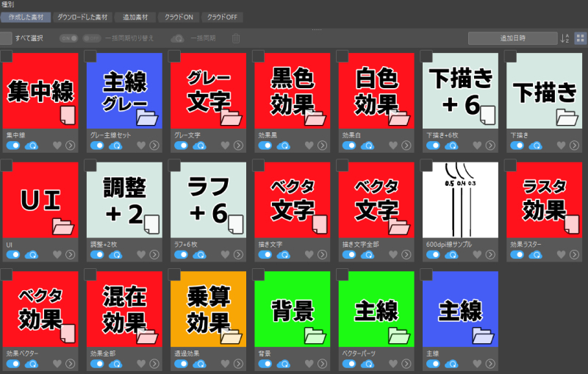Screen dimensions: 588x374
Task: Favorite the 背景 material with heart icon
Action: point(309,364)
